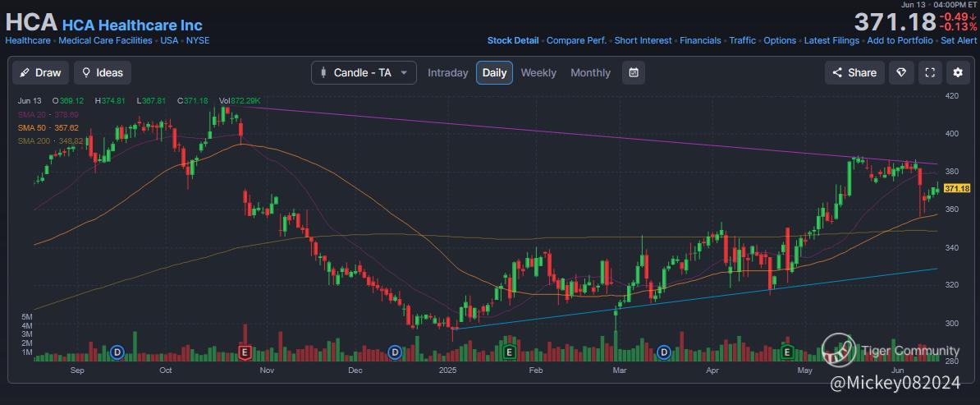Click the Set Alert link

click(x=959, y=40)
